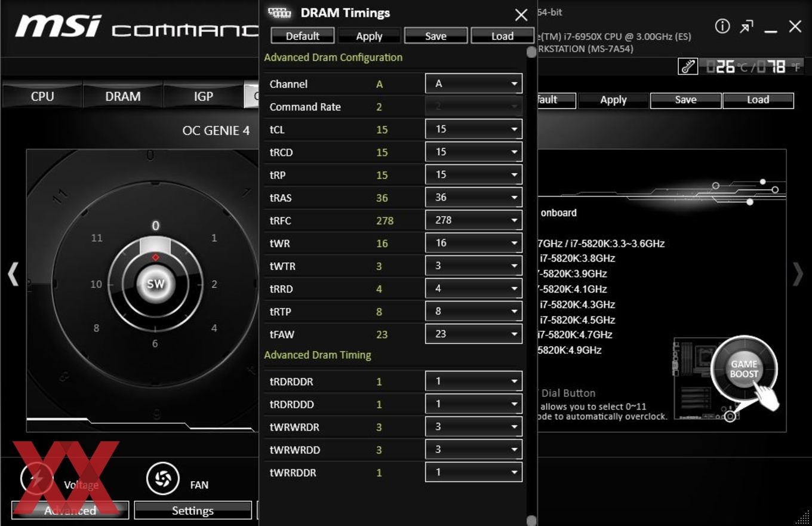Select dial position 8 on OC Genie
This screenshot has width=812, height=526.
click(x=96, y=328)
